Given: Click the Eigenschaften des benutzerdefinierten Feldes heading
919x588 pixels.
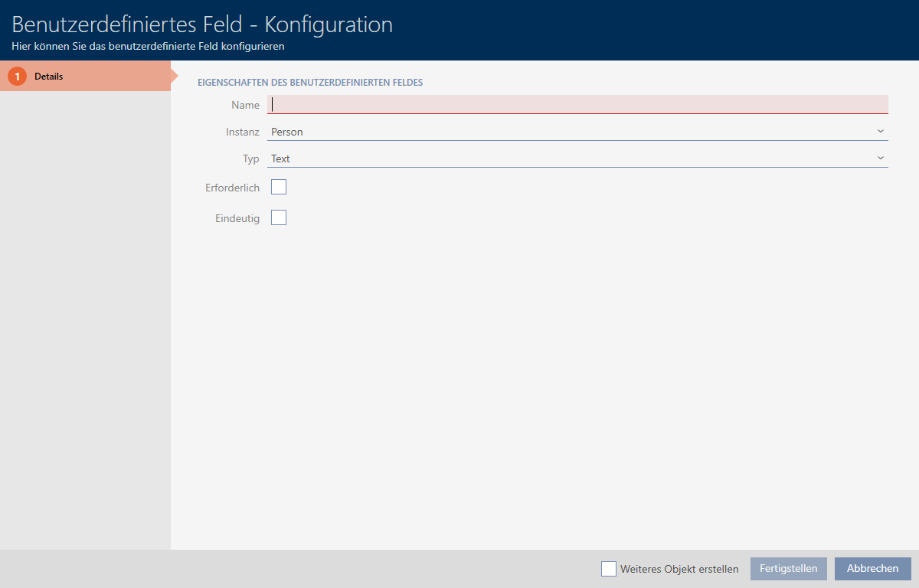Looking at the screenshot, I should point(310,81).
